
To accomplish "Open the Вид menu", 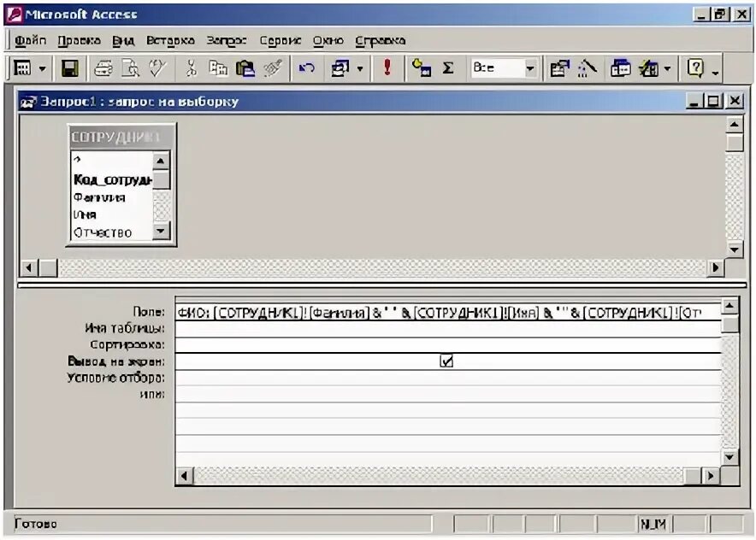I will [x=123, y=40].
